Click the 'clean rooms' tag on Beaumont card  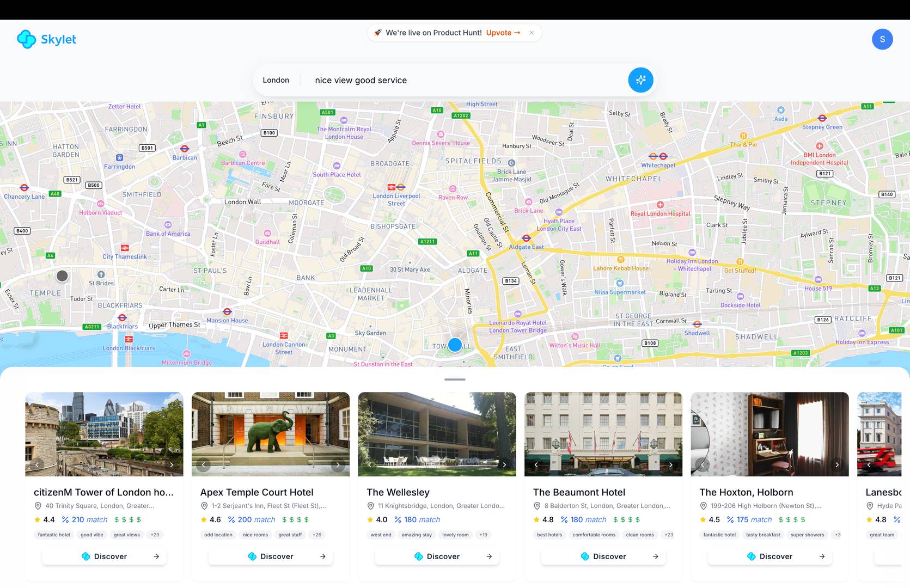(x=640, y=535)
